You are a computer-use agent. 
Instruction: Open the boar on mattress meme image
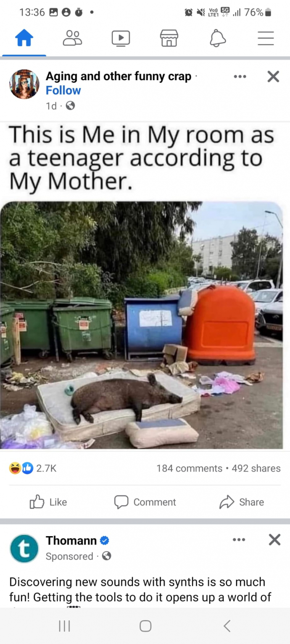(142, 325)
